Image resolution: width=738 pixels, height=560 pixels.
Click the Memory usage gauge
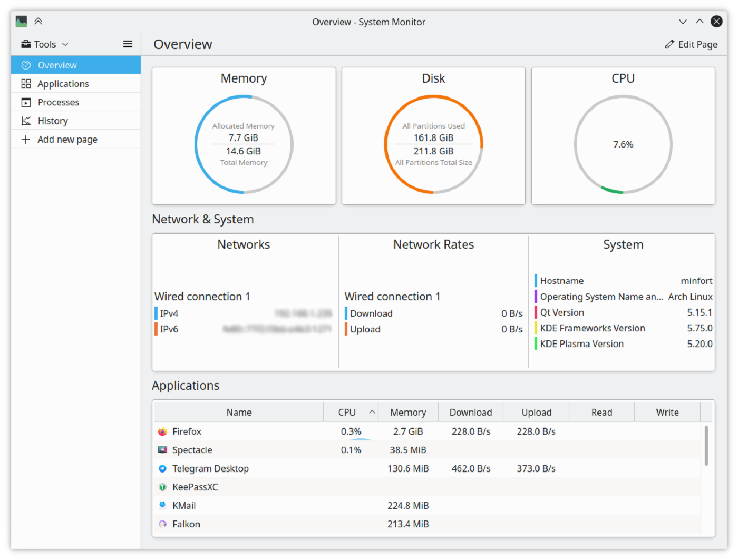(x=244, y=144)
